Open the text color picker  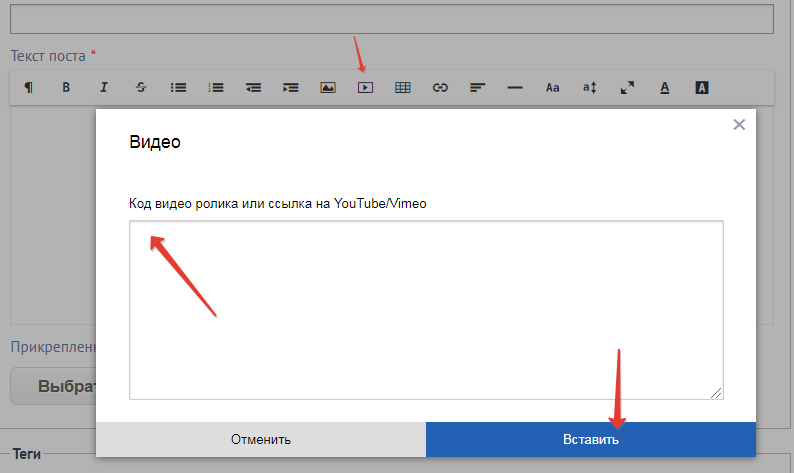coord(664,88)
